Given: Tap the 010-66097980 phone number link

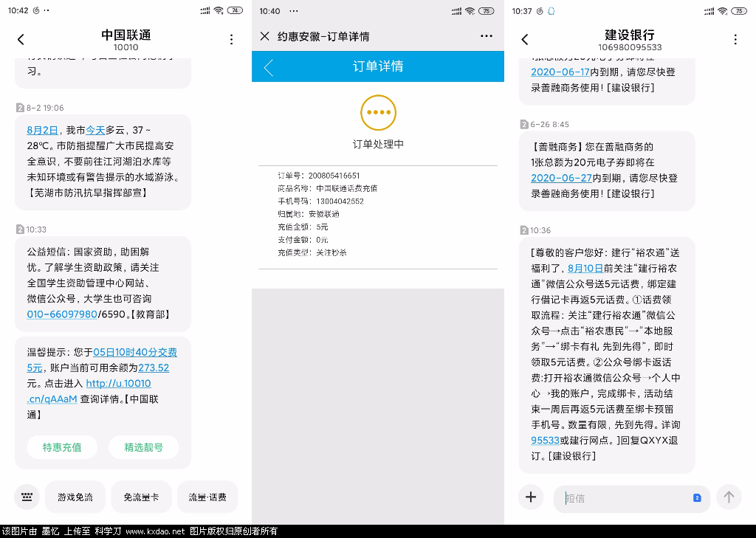Looking at the screenshot, I should (x=62, y=314).
